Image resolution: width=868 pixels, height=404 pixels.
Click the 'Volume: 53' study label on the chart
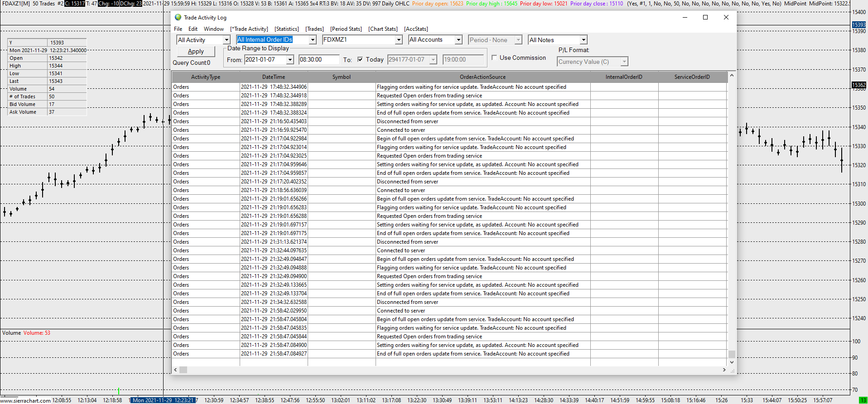click(x=37, y=333)
